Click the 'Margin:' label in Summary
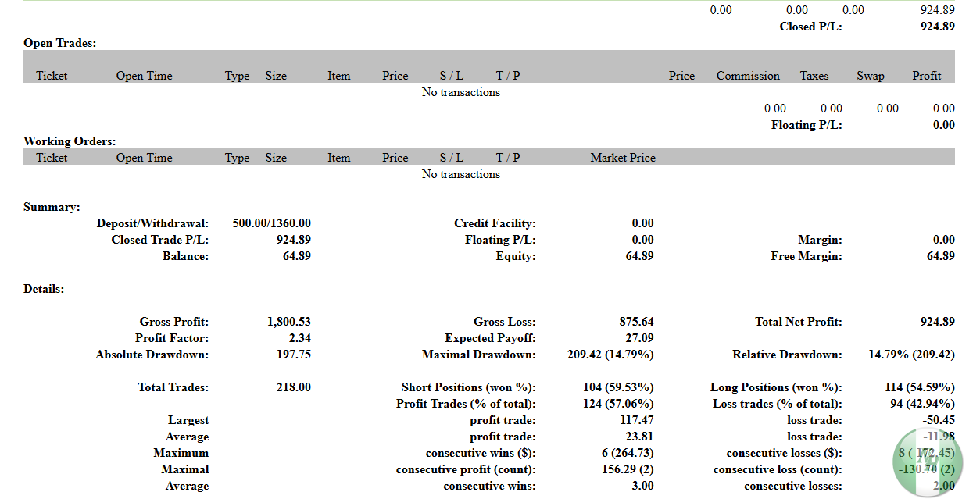 tap(820, 240)
